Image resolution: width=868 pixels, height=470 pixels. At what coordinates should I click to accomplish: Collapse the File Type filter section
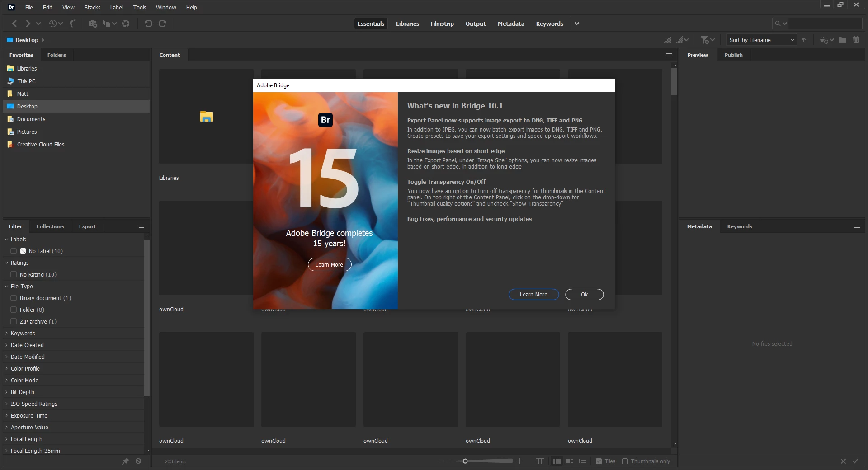tap(6, 286)
